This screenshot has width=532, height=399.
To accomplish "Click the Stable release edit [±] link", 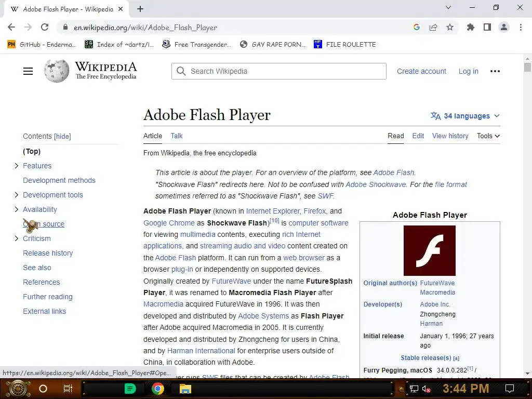I will 456,358.
